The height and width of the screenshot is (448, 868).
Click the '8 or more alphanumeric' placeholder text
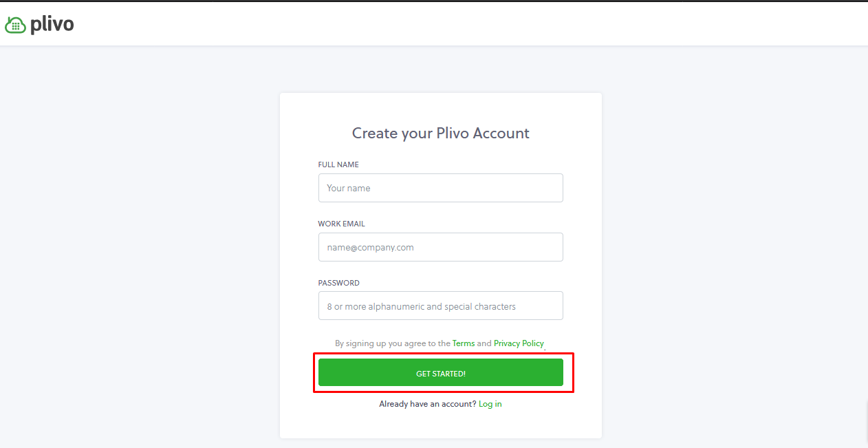[x=421, y=306]
